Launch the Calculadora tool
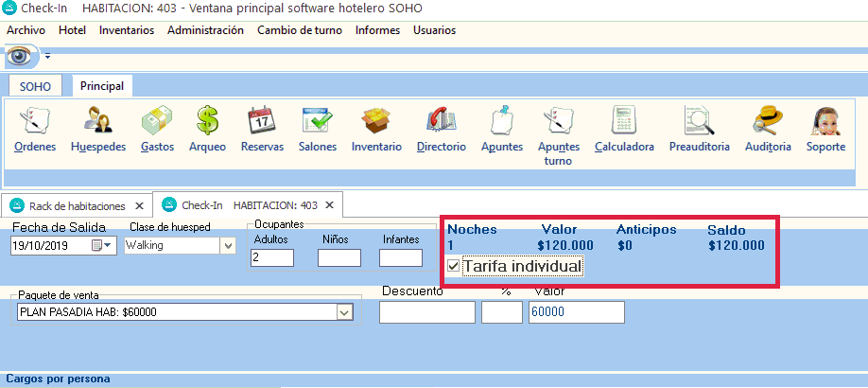Viewport: 868px width, 388px height. 624,130
